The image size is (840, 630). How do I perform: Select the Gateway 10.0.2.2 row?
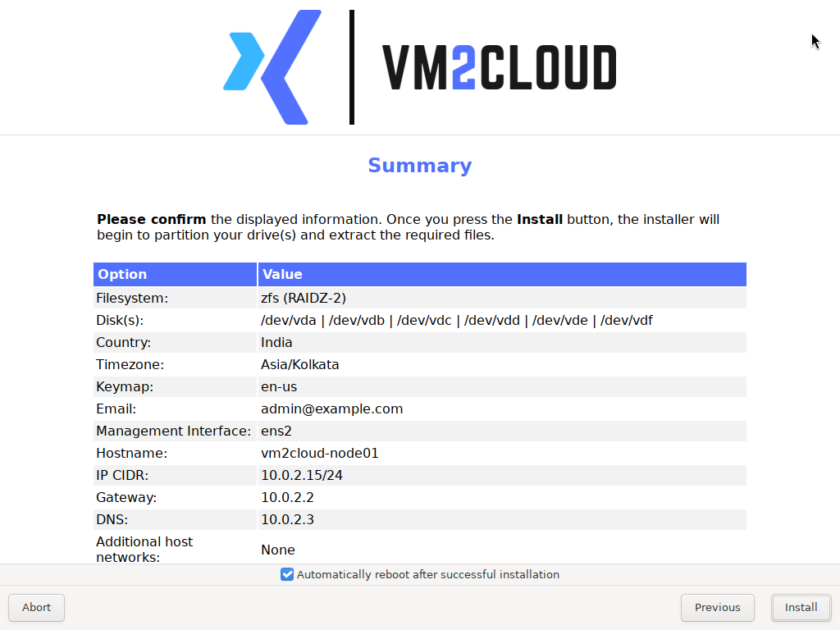(x=420, y=498)
